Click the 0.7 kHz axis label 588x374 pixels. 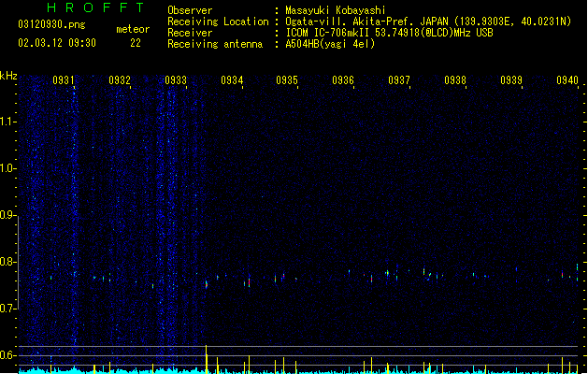pos(7,309)
